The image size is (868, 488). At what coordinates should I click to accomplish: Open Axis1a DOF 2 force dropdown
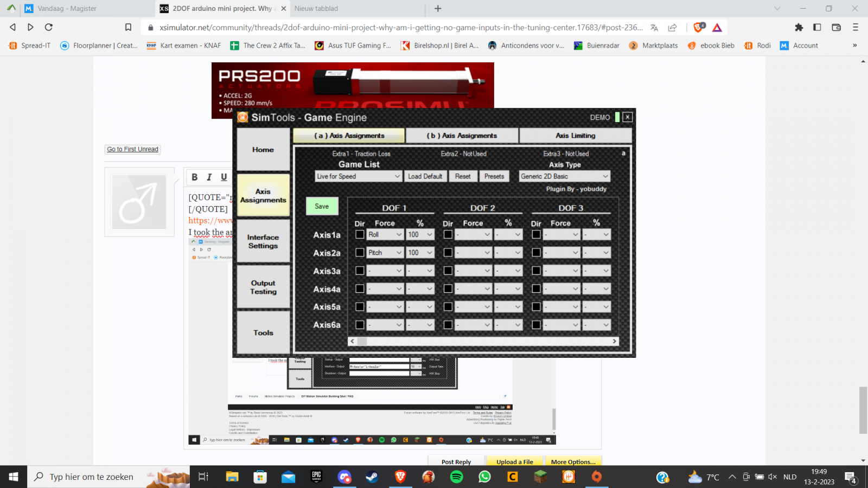tap(474, 234)
